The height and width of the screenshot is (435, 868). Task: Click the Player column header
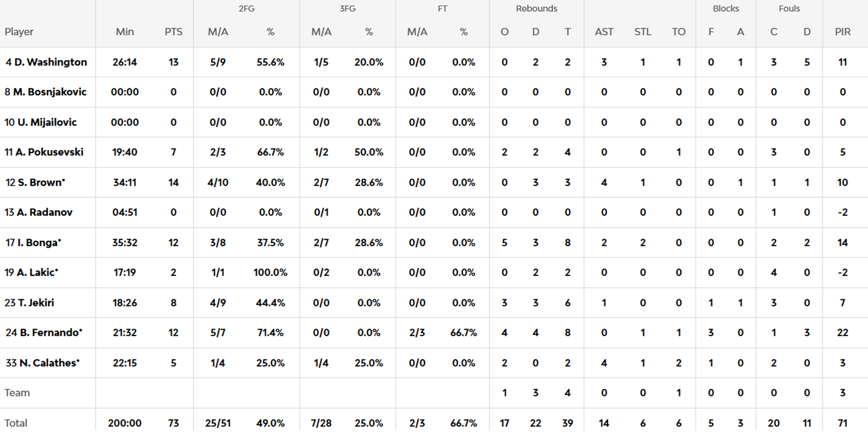pos(19,32)
